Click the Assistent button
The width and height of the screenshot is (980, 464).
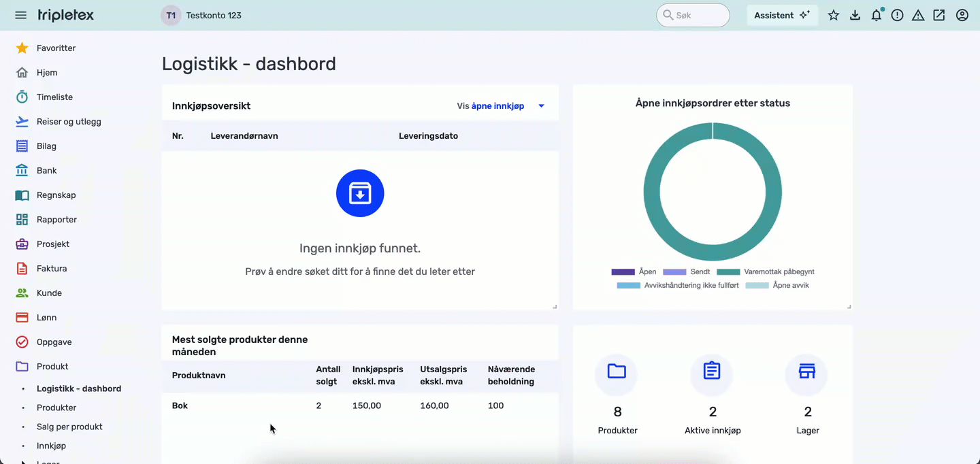pos(782,15)
